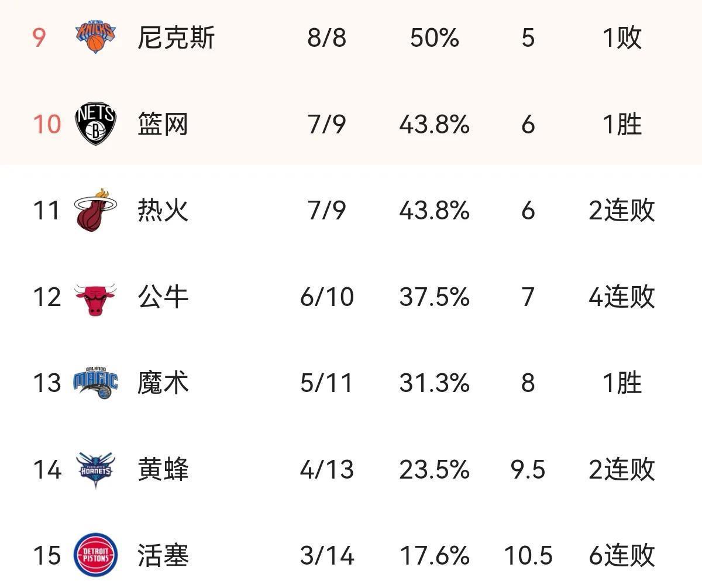This screenshot has width=702, height=588.
Task: Click the Brooklyn Nets logo
Action: (96, 124)
